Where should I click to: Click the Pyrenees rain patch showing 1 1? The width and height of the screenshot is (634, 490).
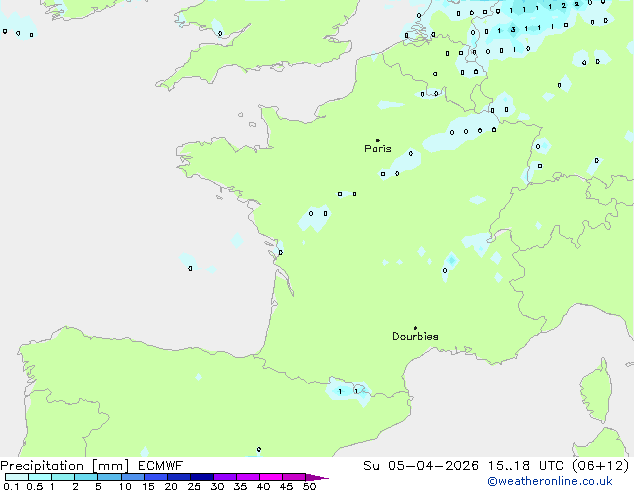pyautogui.click(x=348, y=391)
